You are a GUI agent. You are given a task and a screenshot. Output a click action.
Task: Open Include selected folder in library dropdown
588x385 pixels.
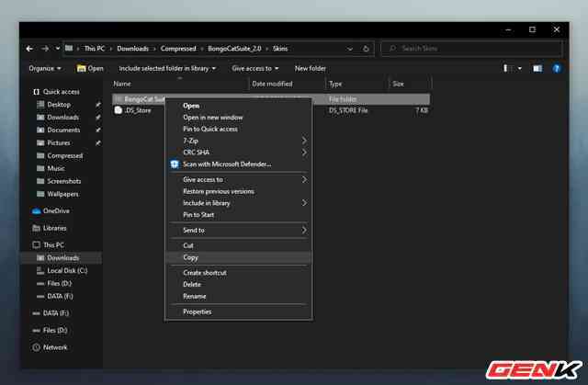click(167, 69)
